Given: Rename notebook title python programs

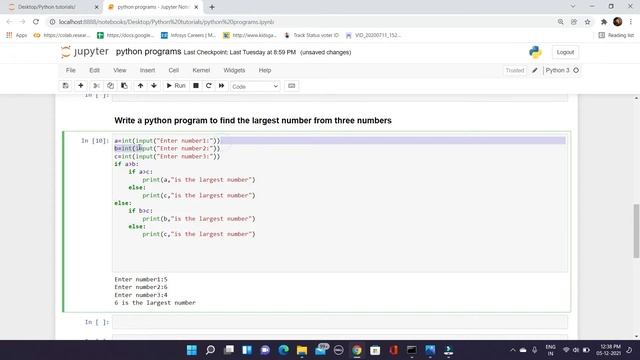Looking at the screenshot, I should tap(149, 52).
